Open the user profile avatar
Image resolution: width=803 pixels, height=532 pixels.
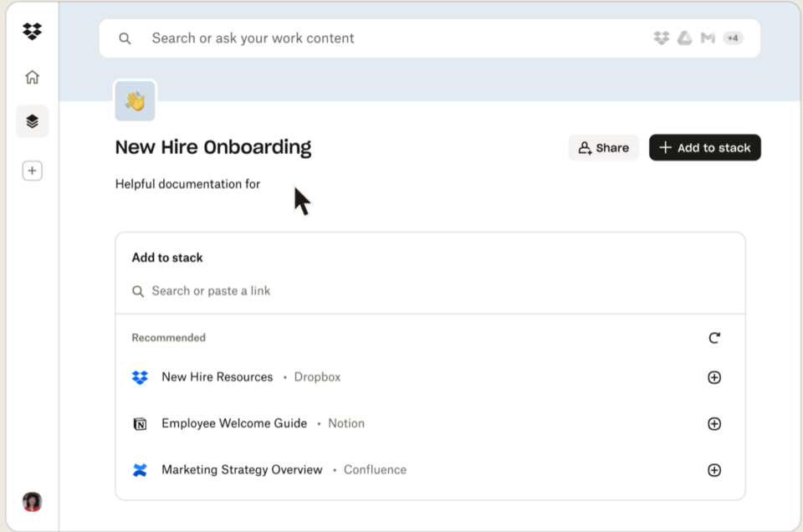(32, 502)
